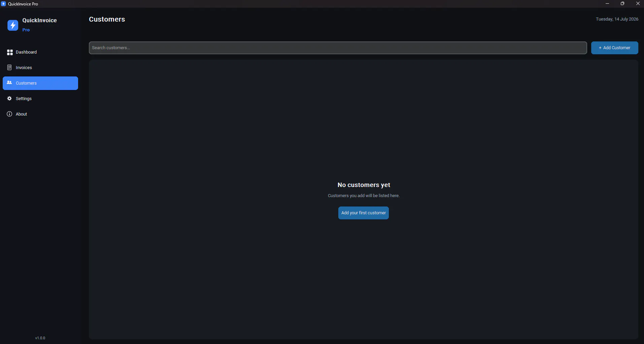Screen dimensions: 644x344
Task: Click the No customers yet heading
Action: (364, 185)
